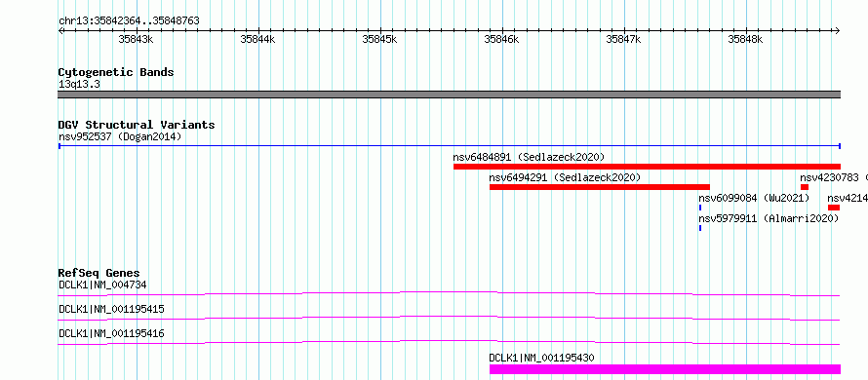
Task: Open variant nsv6484891 (Sedlazeck2020) label
Action: point(529,157)
